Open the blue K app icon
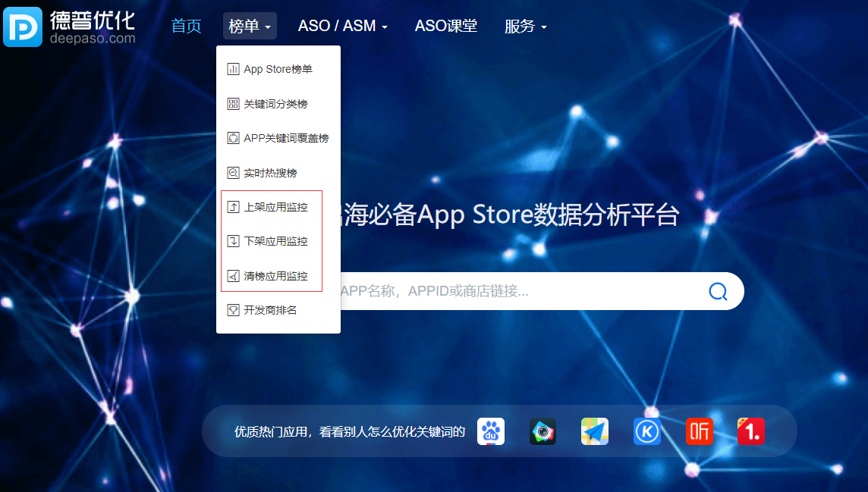The height and width of the screenshot is (492, 868). pos(647,431)
